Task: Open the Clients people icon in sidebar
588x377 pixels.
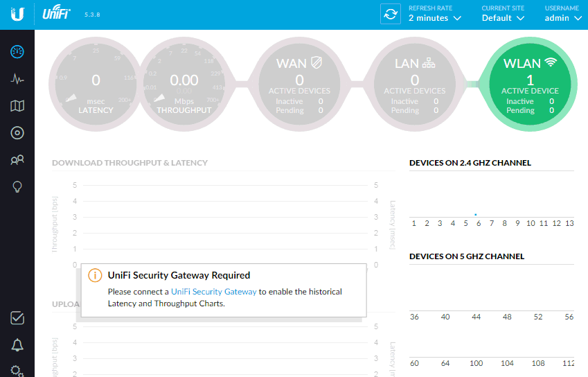Action: (17, 160)
